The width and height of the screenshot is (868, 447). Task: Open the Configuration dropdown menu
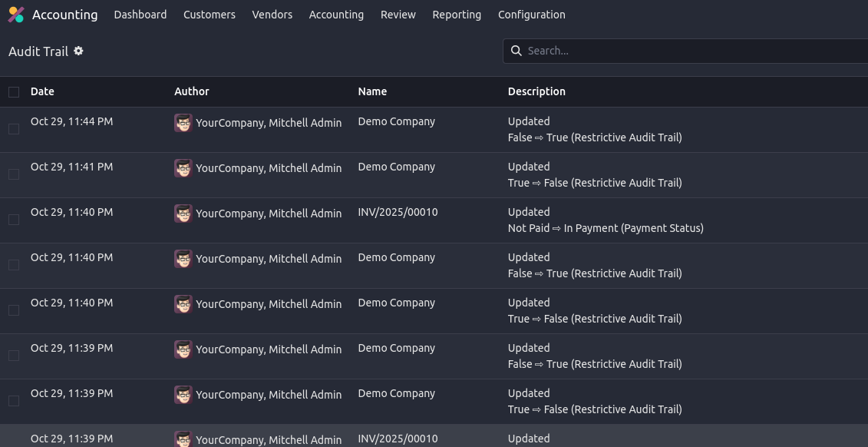point(531,15)
